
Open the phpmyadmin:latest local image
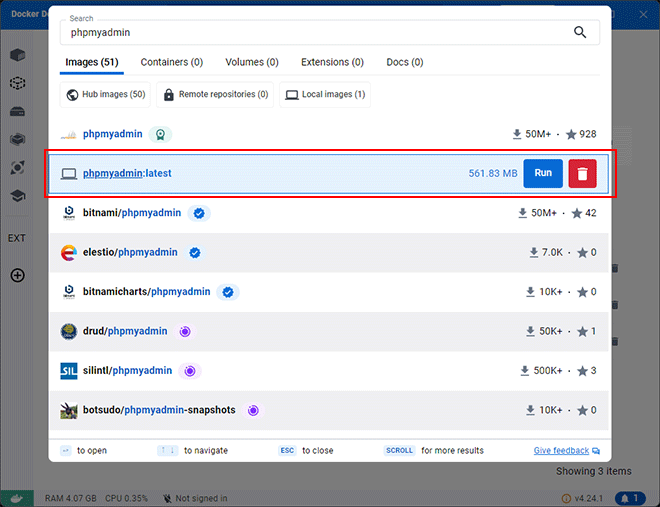(x=127, y=173)
